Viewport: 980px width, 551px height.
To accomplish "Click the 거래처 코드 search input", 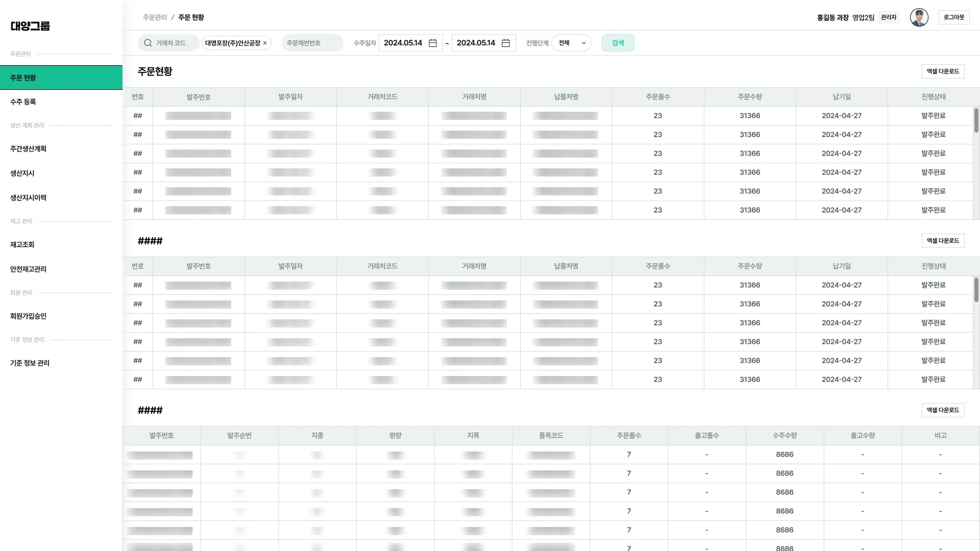I will 168,43.
